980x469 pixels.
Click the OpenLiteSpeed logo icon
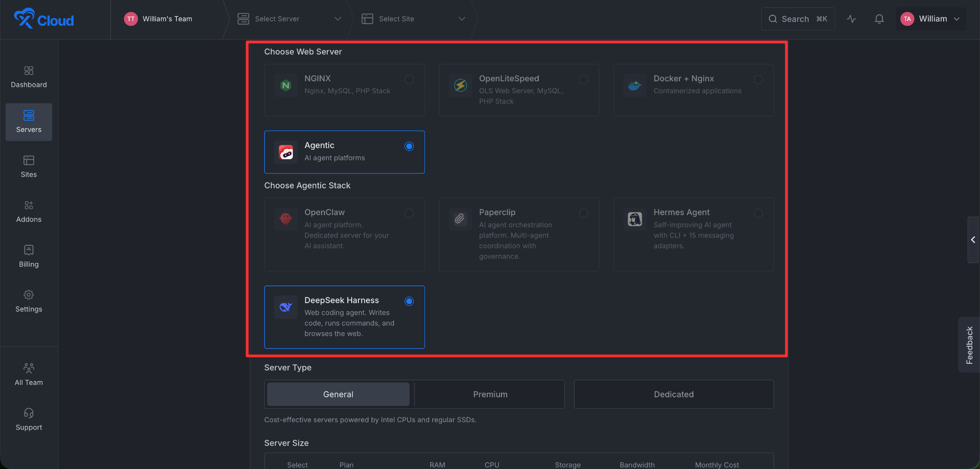point(460,86)
